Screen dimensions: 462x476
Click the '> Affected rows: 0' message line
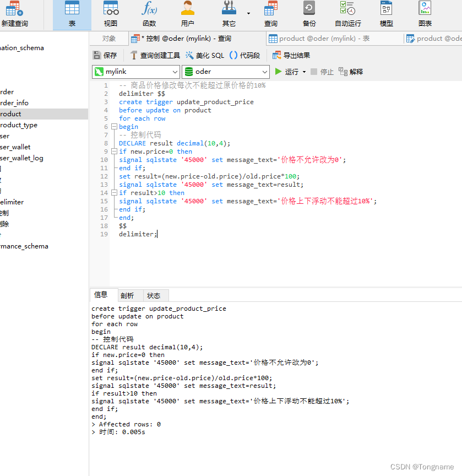[x=126, y=424]
